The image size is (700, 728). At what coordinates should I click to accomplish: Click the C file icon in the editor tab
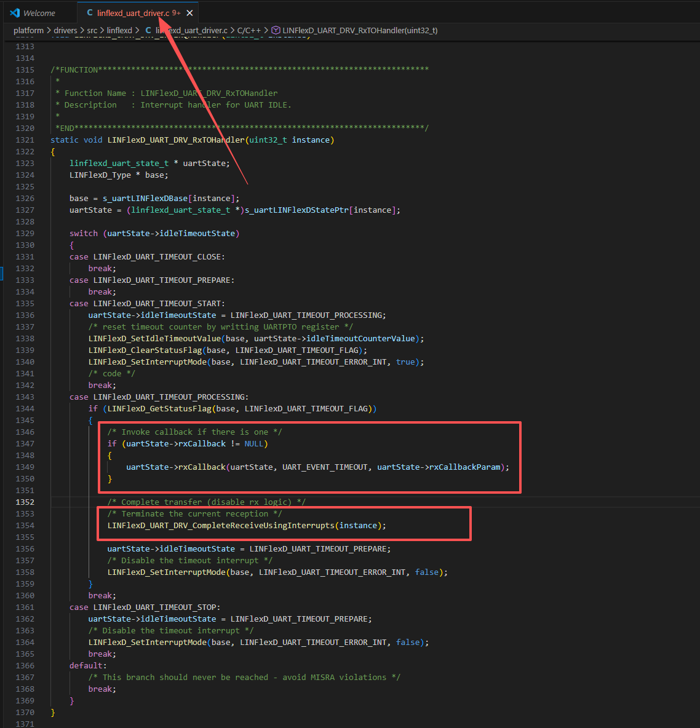(90, 13)
